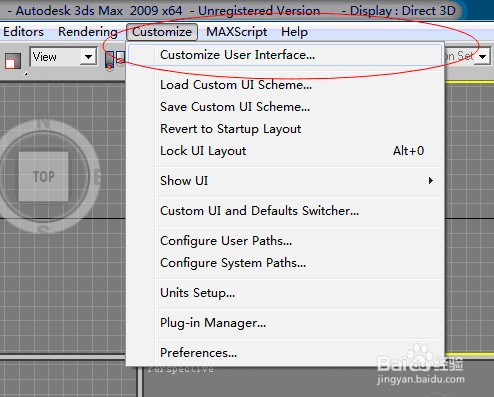
Task: Toggle Lock UI Layout option
Action: click(285, 151)
